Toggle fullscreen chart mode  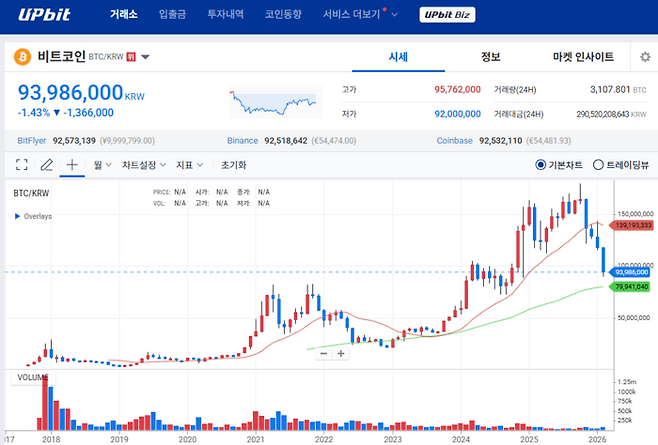coord(21,164)
